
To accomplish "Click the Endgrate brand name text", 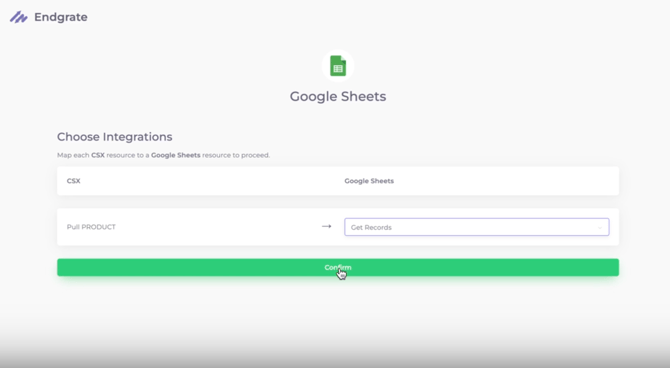I will tap(61, 17).
